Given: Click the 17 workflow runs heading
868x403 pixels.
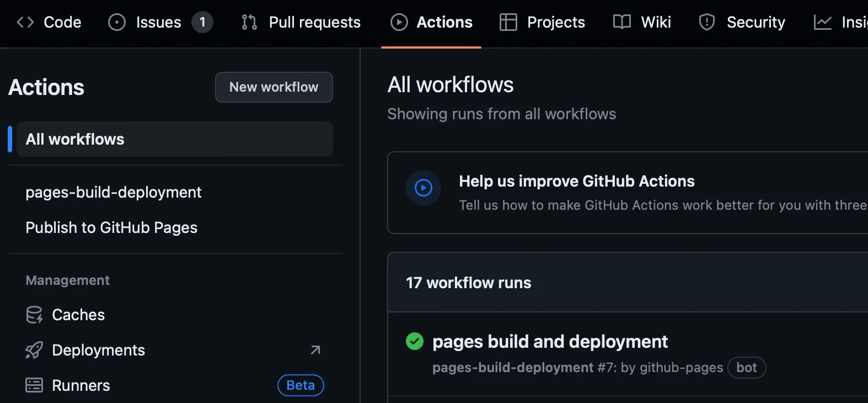Looking at the screenshot, I should click(x=469, y=283).
